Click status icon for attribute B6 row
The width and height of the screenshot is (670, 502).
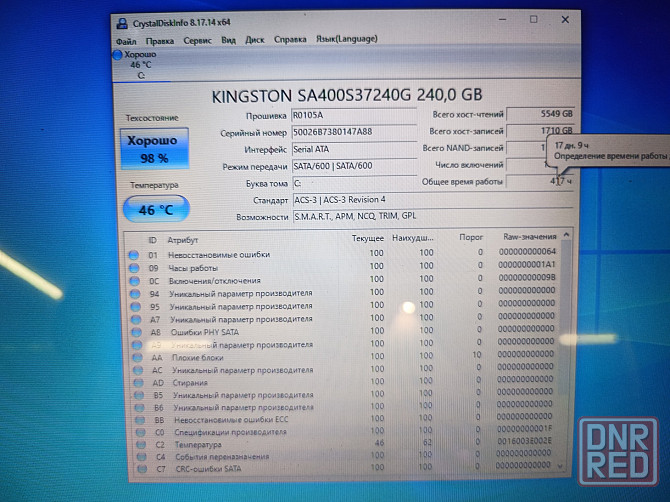pyautogui.click(x=139, y=408)
